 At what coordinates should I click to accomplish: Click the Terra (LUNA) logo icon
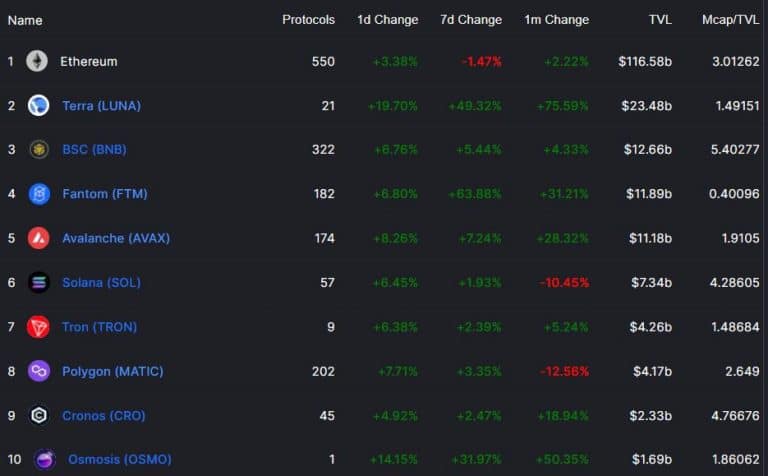[x=38, y=106]
